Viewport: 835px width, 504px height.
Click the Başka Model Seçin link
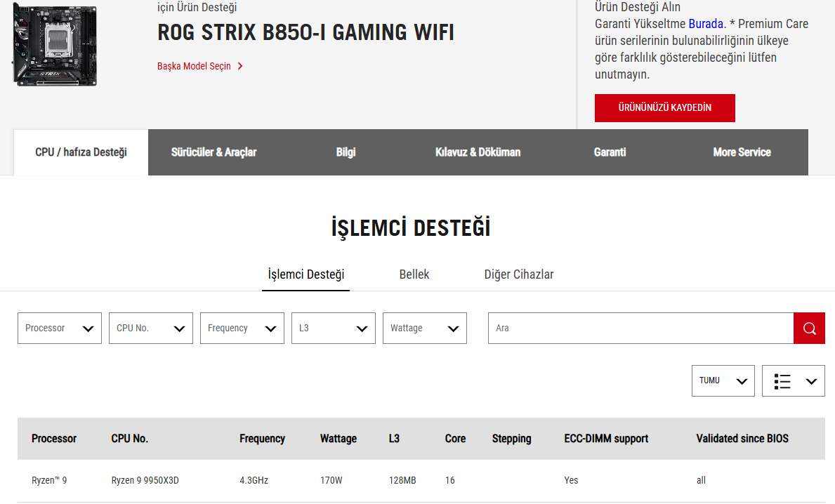tap(199, 66)
